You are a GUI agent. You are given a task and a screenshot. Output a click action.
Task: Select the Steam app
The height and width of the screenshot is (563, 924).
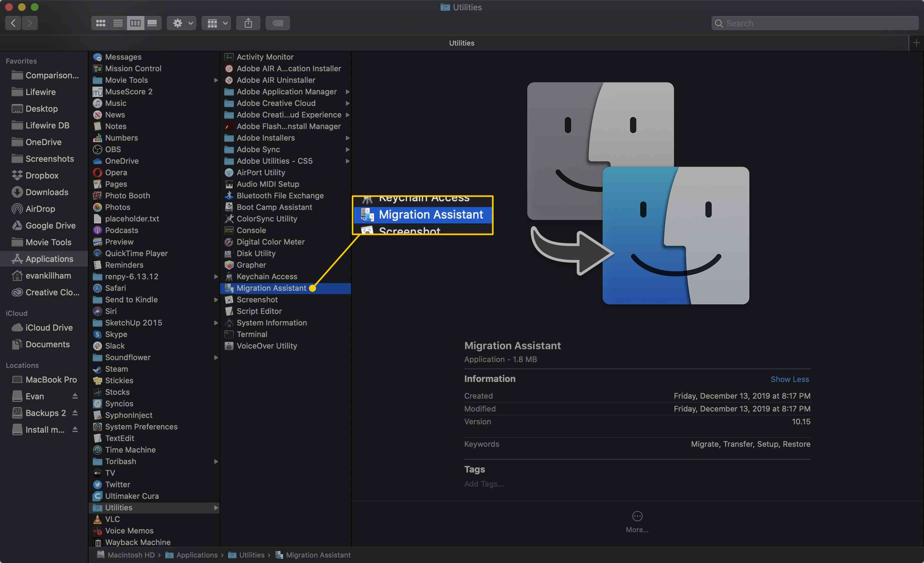pos(154,369)
